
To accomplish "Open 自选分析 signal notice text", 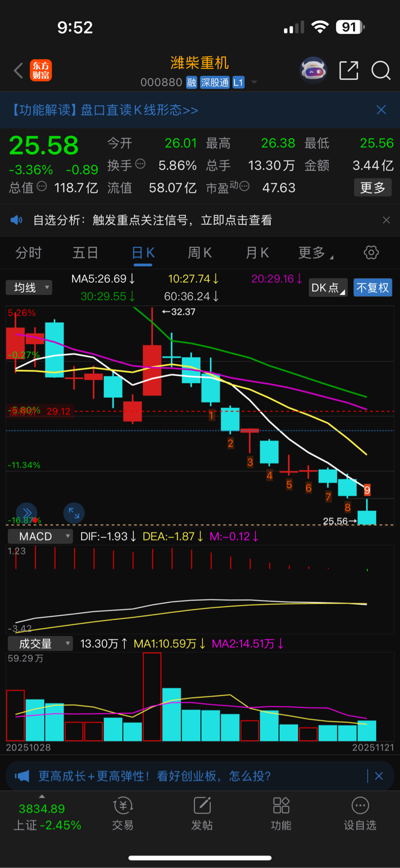I will tap(153, 220).
